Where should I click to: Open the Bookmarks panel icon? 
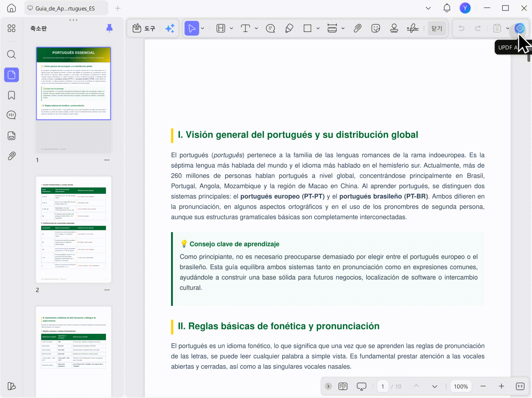click(x=12, y=95)
